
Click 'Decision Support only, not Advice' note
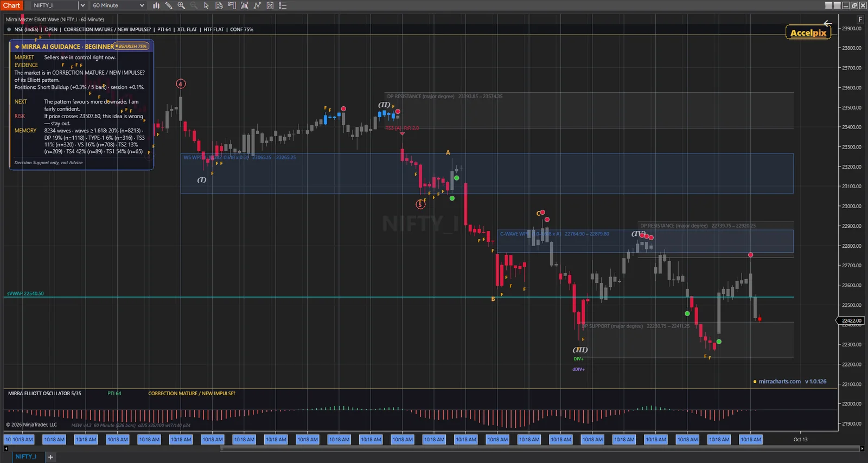tap(48, 163)
